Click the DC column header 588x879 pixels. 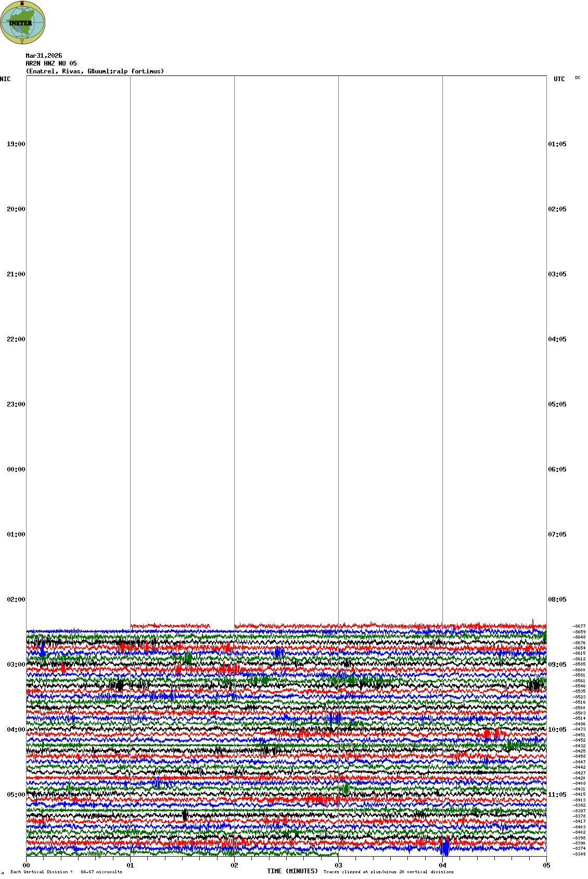(578, 78)
